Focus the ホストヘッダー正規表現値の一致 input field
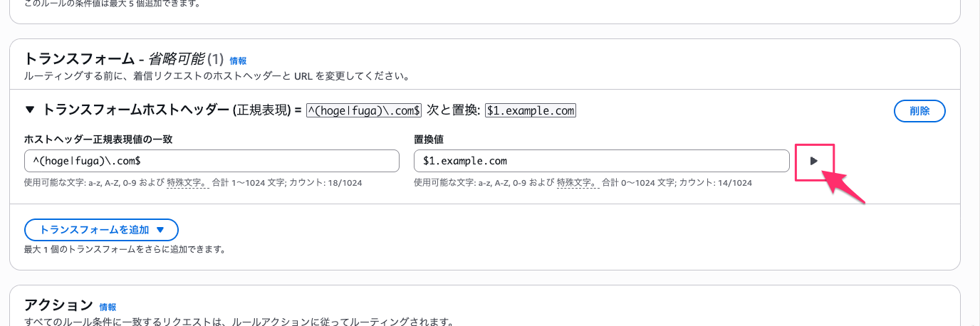This screenshot has width=980, height=326. tap(211, 161)
